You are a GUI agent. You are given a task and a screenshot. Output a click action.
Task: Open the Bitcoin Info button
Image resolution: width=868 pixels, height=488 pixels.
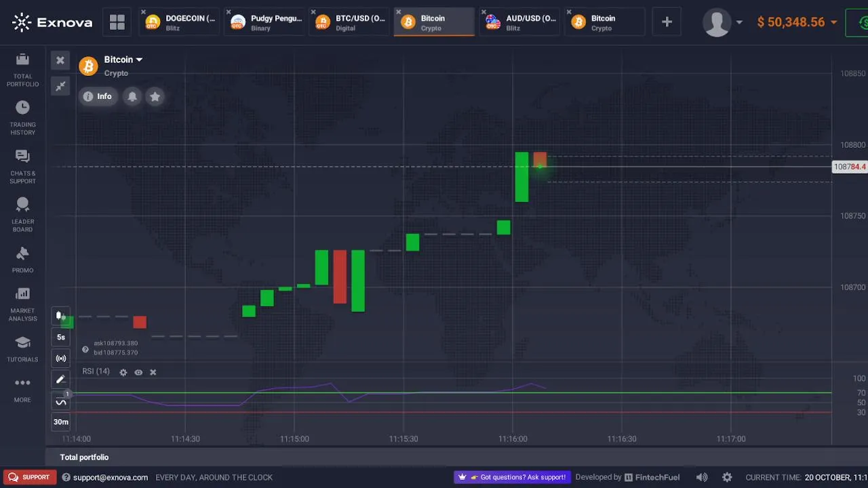(97, 96)
